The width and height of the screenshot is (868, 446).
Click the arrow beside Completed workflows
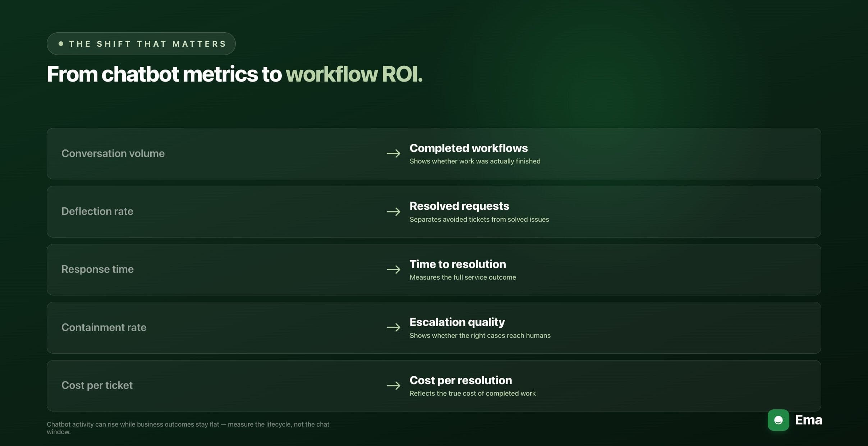pos(394,153)
